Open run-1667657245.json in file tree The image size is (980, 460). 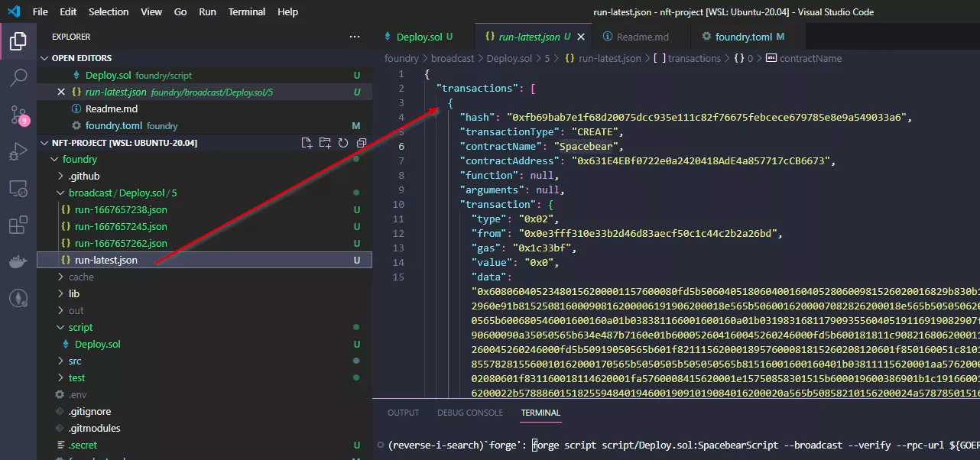(x=205, y=226)
